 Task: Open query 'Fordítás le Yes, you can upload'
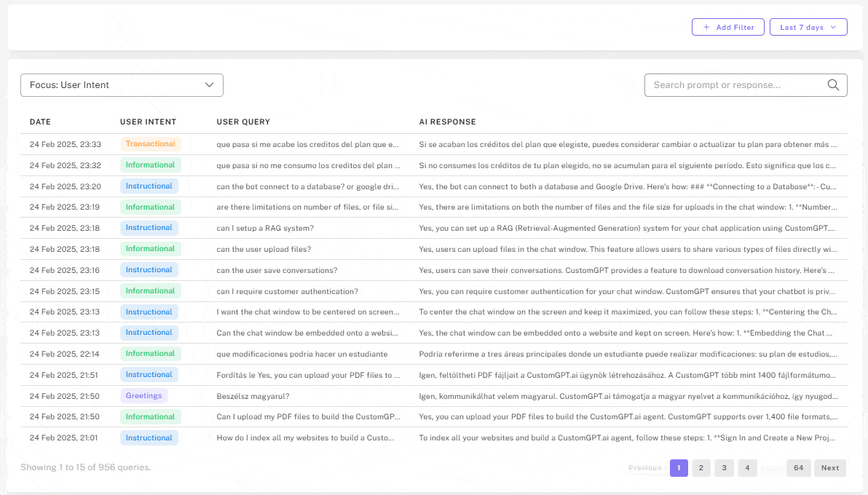coord(308,376)
